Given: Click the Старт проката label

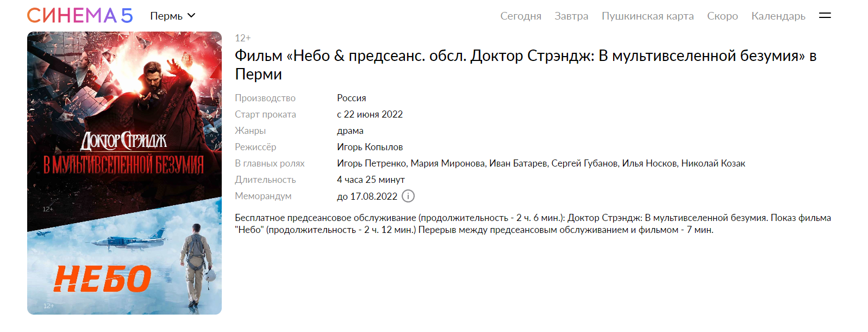Looking at the screenshot, I should 265,114.
